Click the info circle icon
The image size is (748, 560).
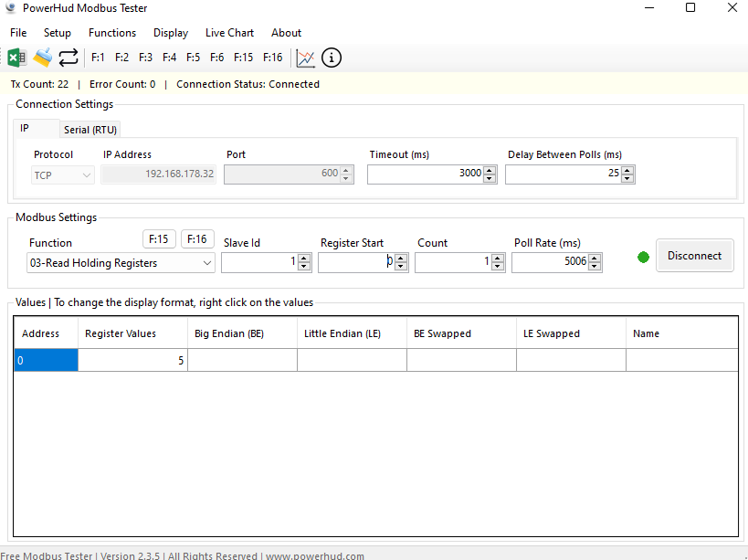[332, 58]
